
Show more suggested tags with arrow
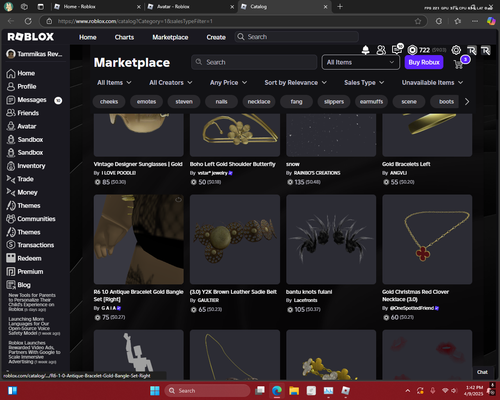tap(467, 102)
